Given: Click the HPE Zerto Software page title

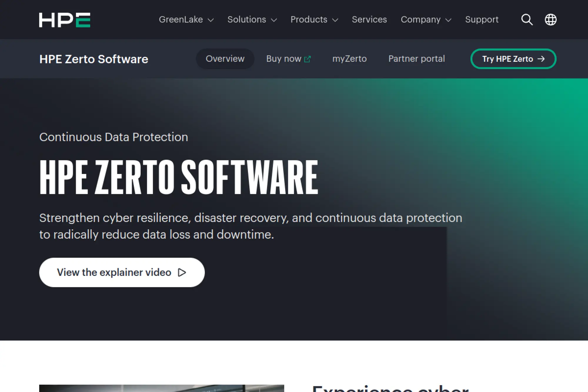Looking at the screenshot, I should point(94,59).
